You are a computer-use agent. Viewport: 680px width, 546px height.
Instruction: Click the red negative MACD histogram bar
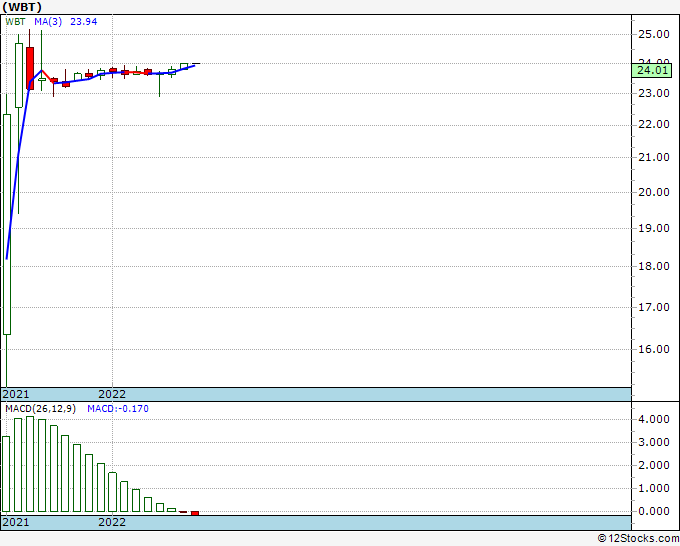[195, 513]
